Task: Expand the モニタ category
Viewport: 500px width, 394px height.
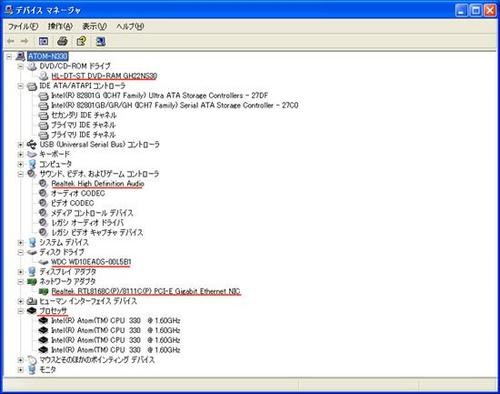Action: click(21, 370)
